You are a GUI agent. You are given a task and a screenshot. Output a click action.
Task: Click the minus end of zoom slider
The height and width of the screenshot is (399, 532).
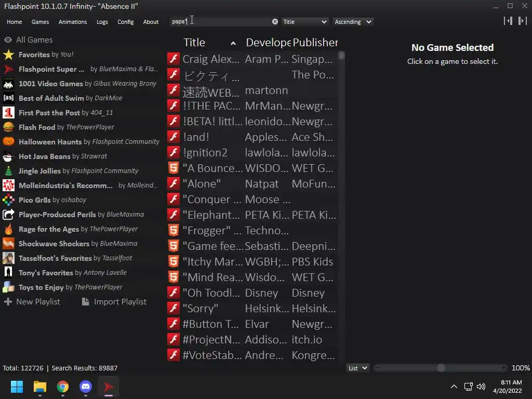pos(378,368)
